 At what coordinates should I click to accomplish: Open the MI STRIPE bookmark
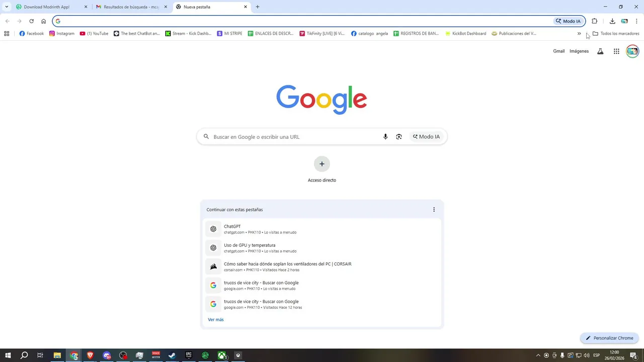(229, 34)
